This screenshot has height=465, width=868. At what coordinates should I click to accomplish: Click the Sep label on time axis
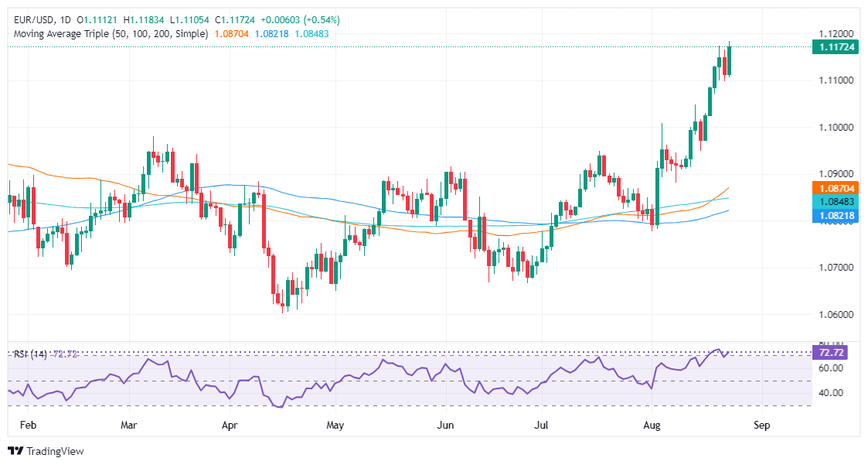pos(761,425)
